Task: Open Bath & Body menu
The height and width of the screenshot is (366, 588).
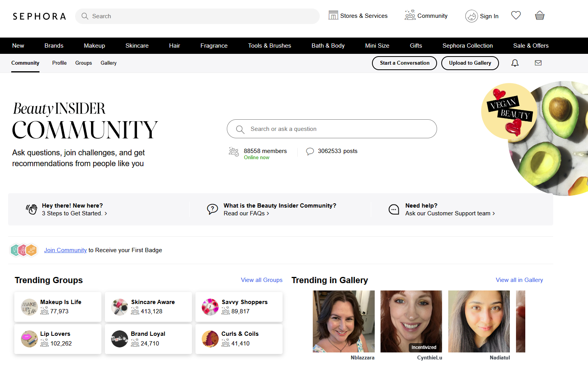Action: point(328,46)
